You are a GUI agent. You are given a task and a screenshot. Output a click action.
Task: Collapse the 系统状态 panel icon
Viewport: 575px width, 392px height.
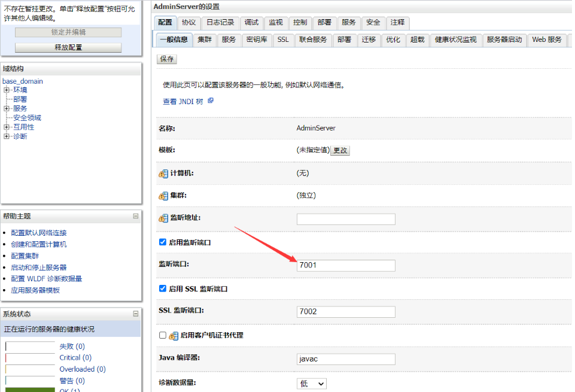coord(136,314)
